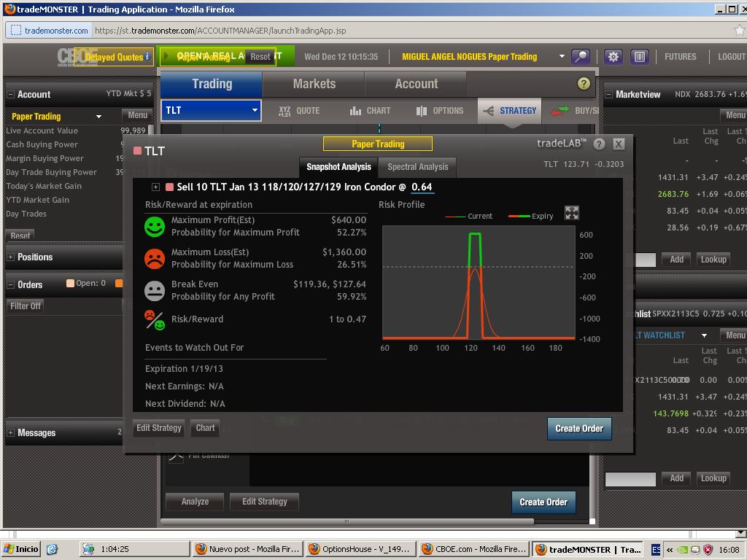
Task: Open the TLT symbol dropdown
Action: (255, 111)
